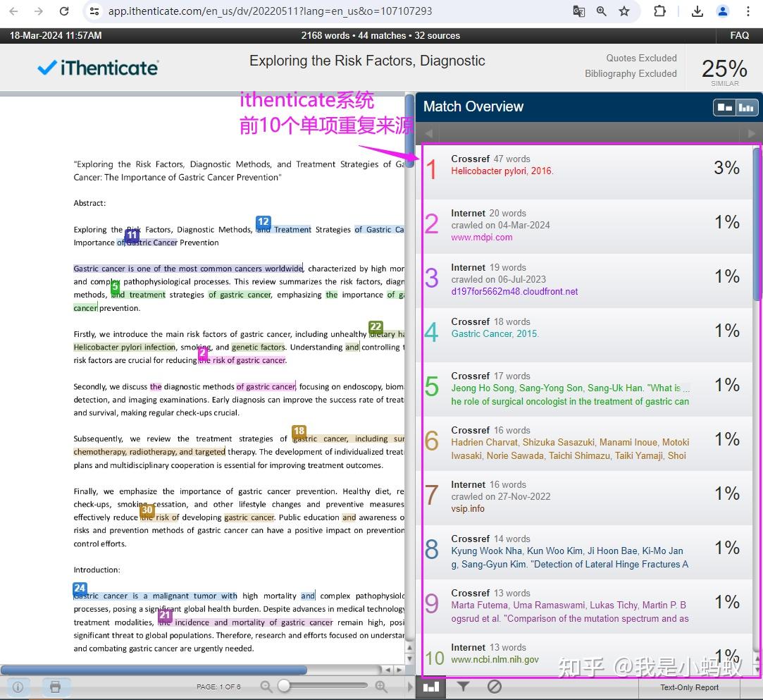The image size is (763, 700).
Task: Toggle the bookmark star in address bar
Action: click(x=624, y=11)
